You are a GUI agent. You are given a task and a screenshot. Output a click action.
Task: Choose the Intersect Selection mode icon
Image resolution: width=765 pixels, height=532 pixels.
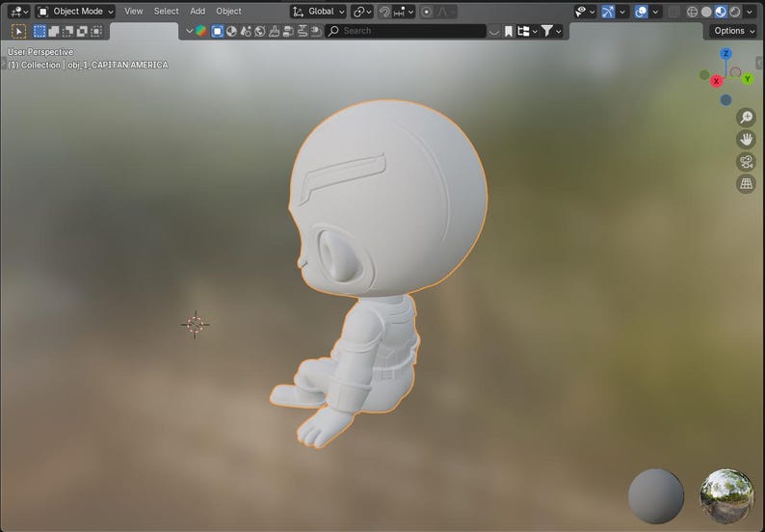96,32
